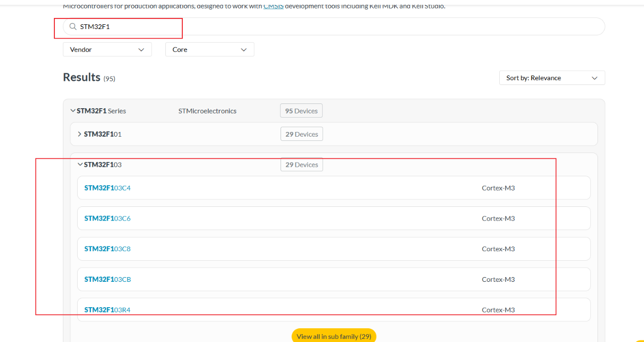Collapse the STM32F1 Series group
Image resolution: width=644 pixels, height=342 pixels.
coord(73,111)
